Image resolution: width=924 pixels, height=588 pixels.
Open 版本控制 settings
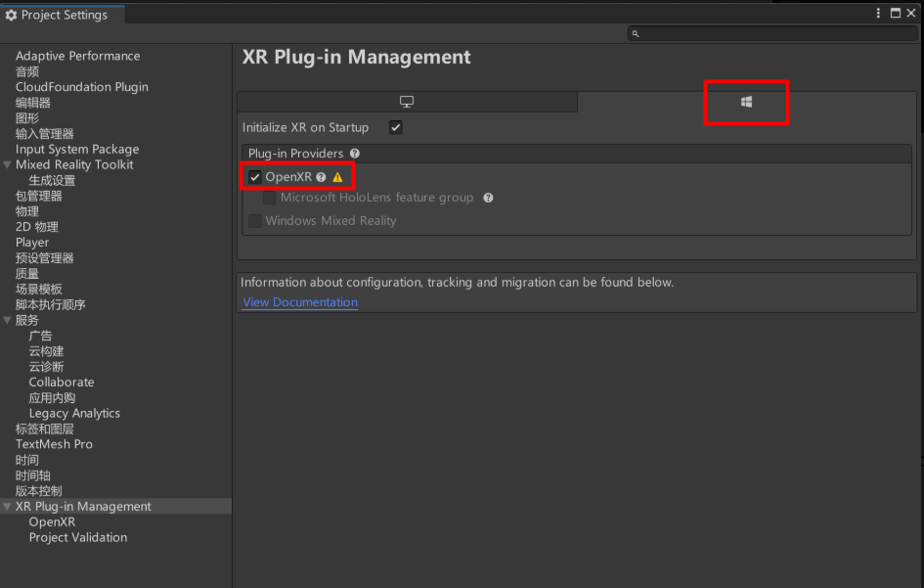39,491
